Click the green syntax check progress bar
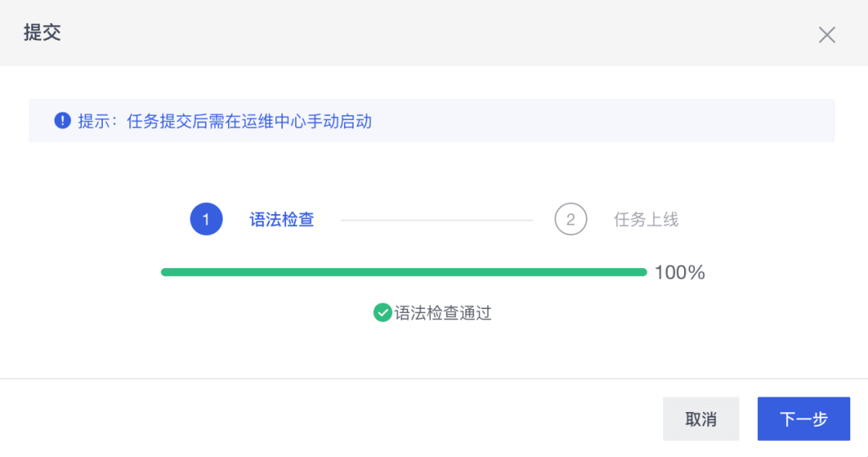 click(x=403, y=272)
